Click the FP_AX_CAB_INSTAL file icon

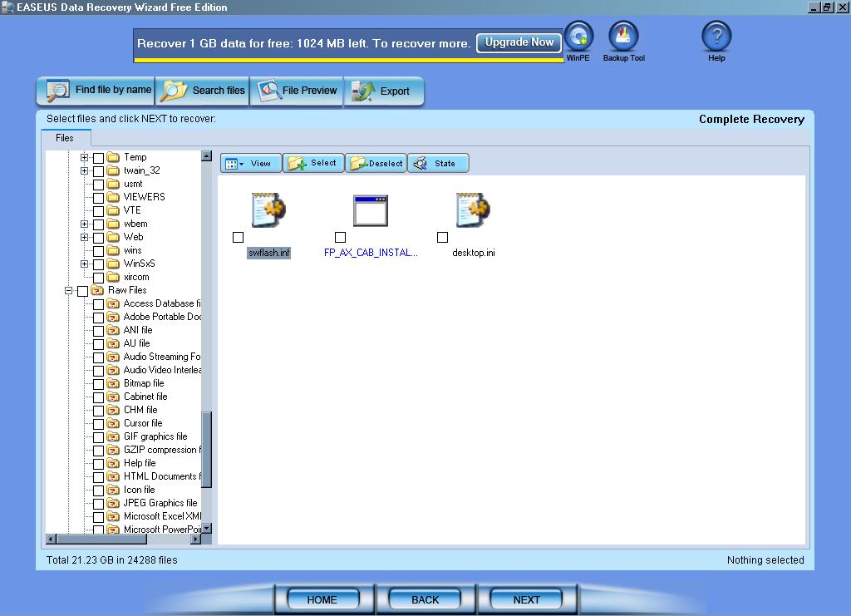coord(371,210)
